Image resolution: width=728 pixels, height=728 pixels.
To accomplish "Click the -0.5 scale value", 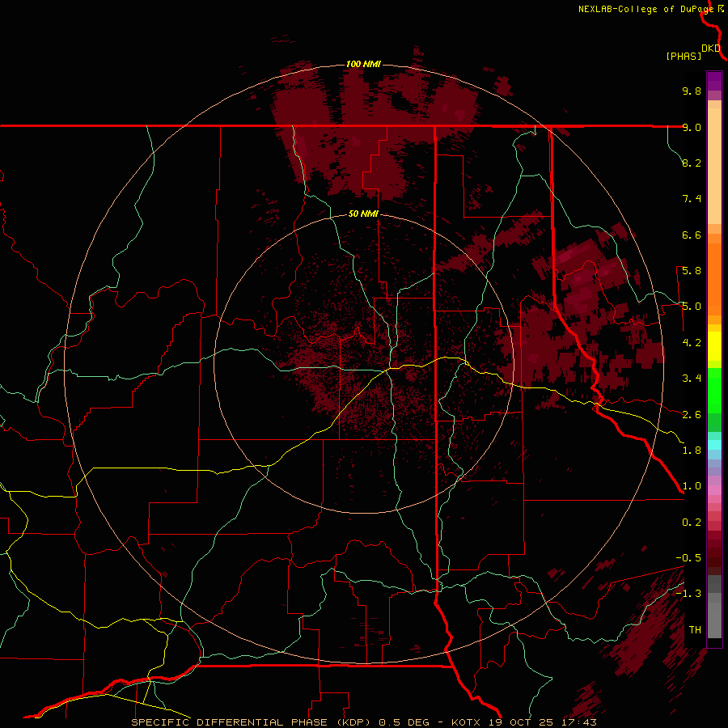I will pyautogui.click(x=688, y=558).
